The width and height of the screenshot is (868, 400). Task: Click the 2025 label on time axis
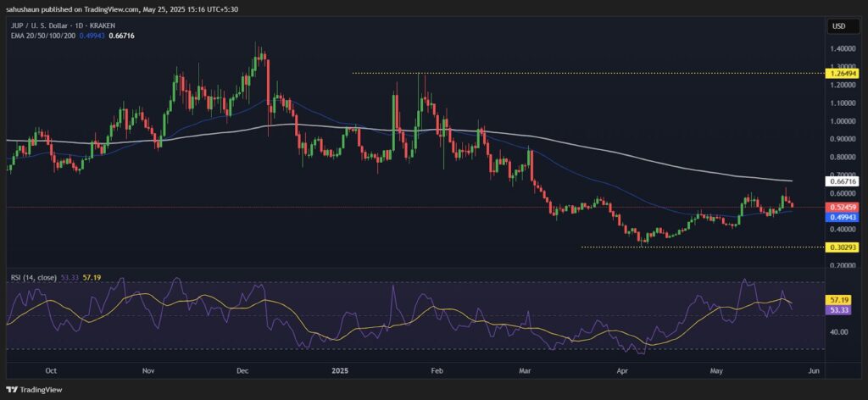pos(340,370)
